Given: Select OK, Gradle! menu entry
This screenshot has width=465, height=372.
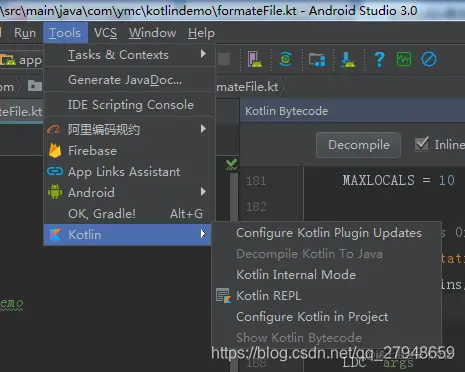Looking at the screenshot, I should tap(129, 214).
